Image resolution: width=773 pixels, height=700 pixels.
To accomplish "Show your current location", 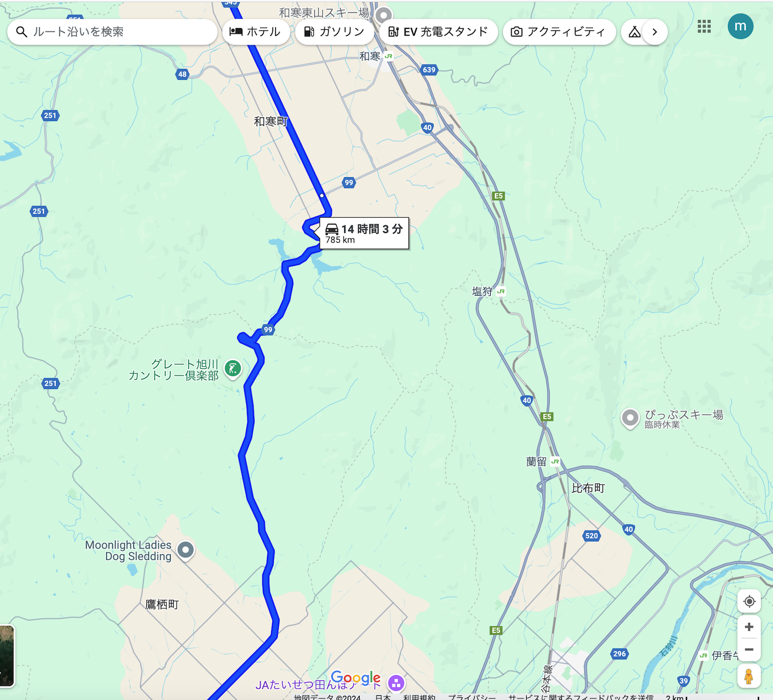I will click(749, 601).
